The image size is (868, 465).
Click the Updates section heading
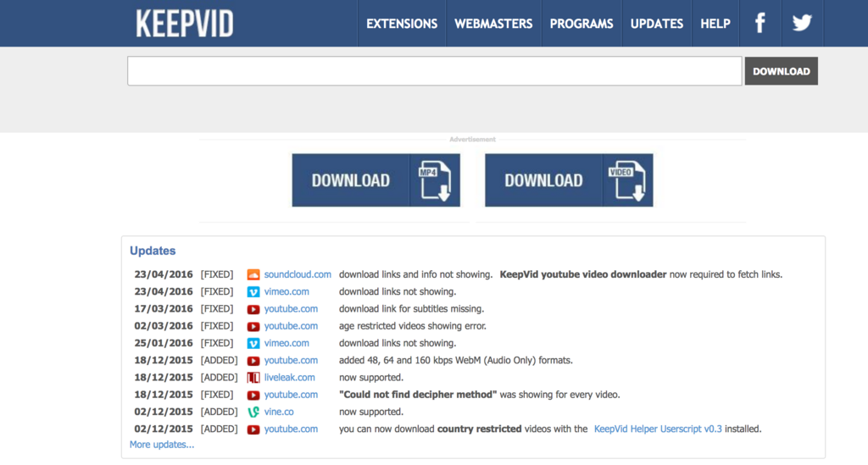coord(153,251)
